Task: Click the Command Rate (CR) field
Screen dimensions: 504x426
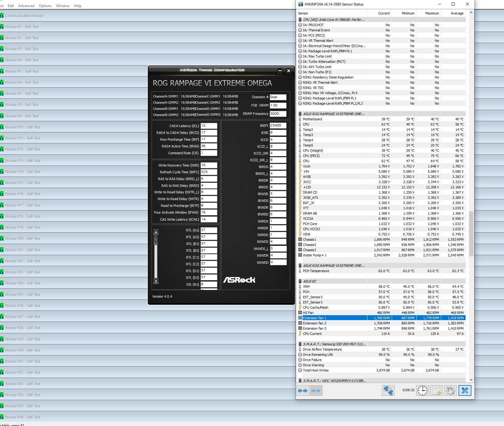Action: 209,153
